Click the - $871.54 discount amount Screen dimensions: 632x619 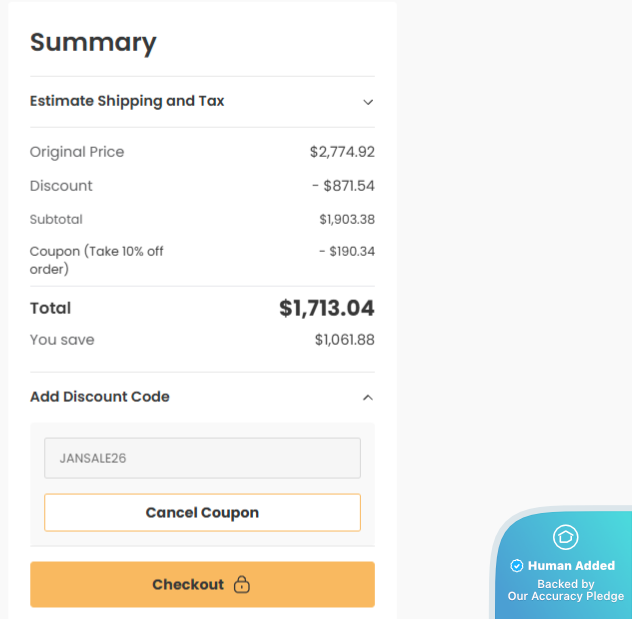pos(343,186)
